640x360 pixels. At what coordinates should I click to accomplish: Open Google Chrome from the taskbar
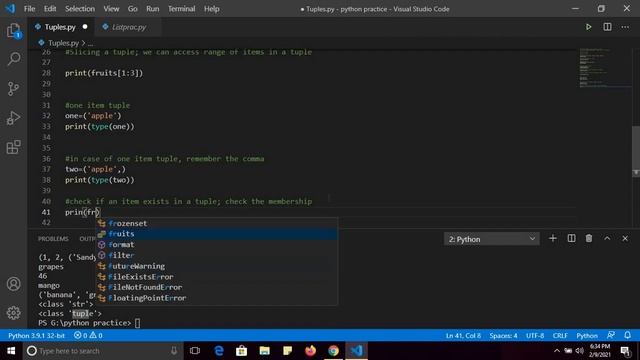coord(333,351)
